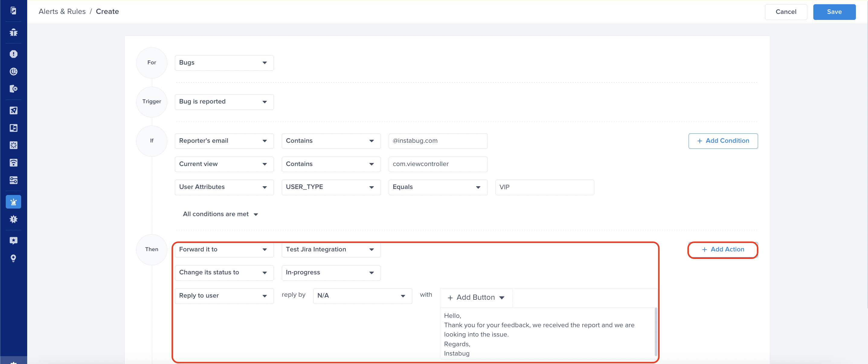Click the Save button
The height and width of the screenshot is (364, 868).
pyautogui.click(x=834, y=12)
